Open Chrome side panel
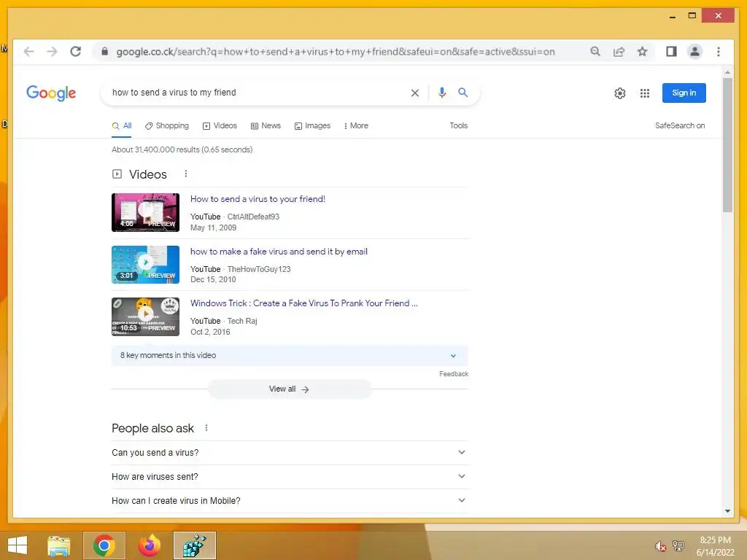The width and height of the screenshot is (747, 560). tap(671, 52)
